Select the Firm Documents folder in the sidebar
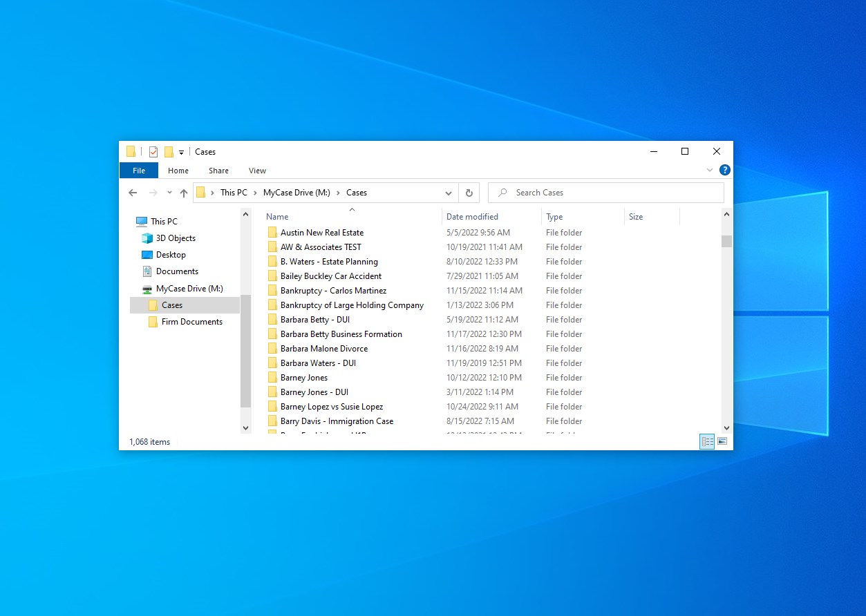The height and width of the screenshot is (616, 866). tap(191, 322)
